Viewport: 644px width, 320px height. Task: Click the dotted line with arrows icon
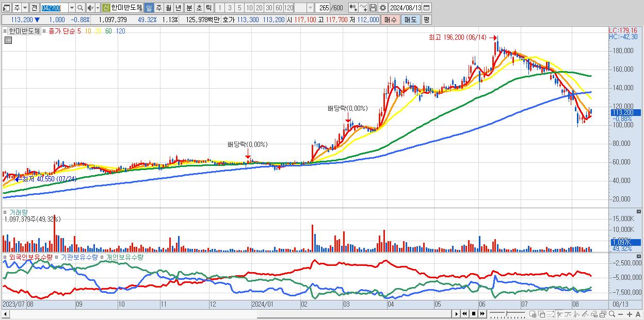(x=550, y=314)
